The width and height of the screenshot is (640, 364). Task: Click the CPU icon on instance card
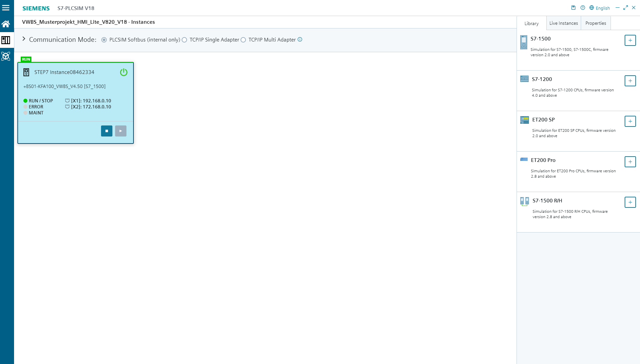tap(26, 72)
